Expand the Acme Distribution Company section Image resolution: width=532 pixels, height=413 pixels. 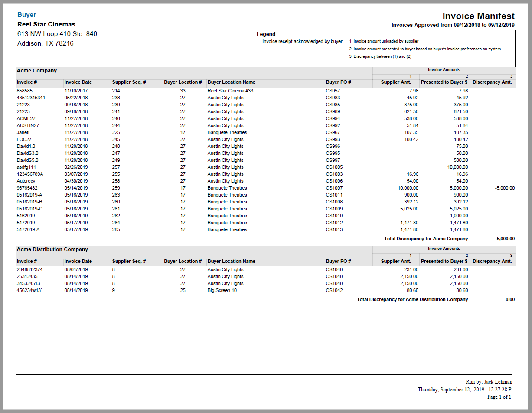click(x=52, y=249)
